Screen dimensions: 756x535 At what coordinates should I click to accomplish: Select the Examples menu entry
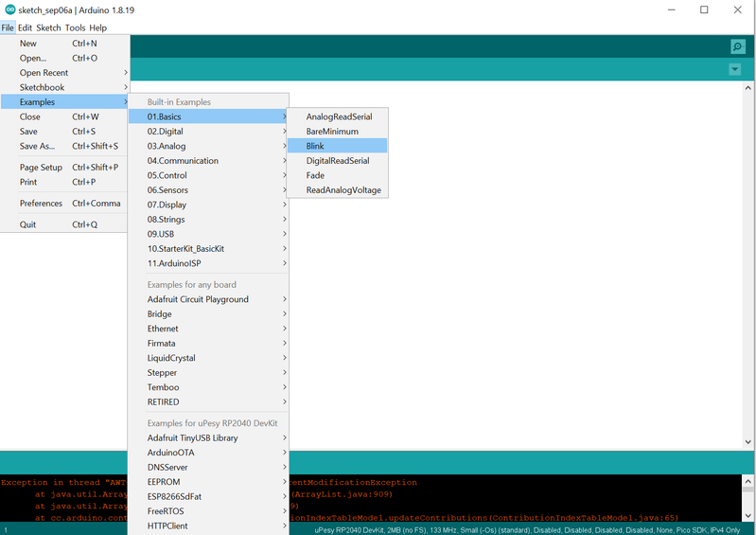coord(64,101)
